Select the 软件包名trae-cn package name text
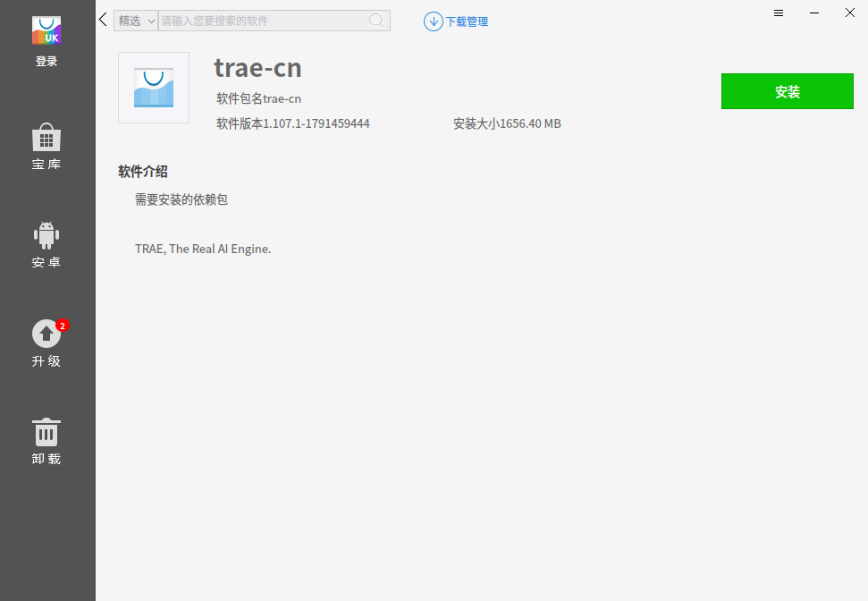Viewport: 868px width, 601px height. tap(259, 98)
